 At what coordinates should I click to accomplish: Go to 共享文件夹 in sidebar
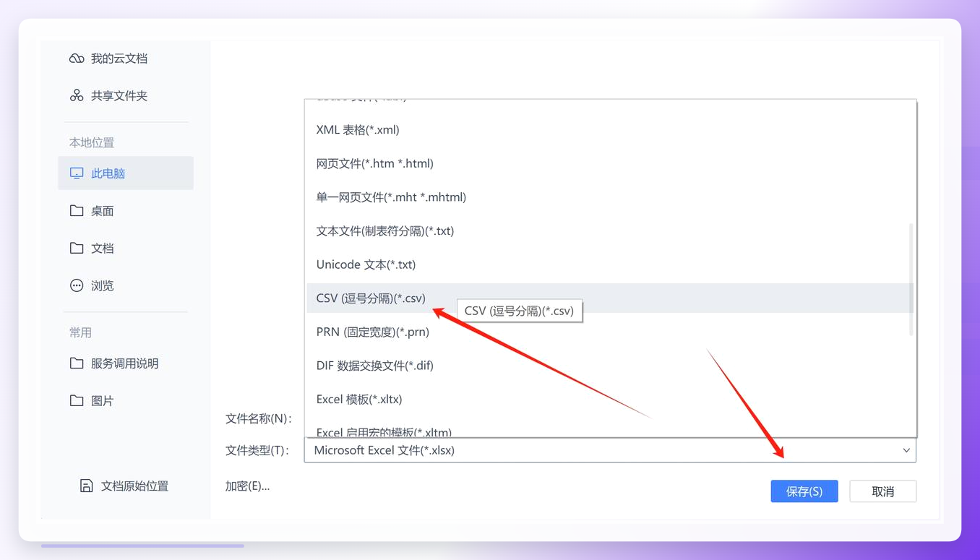pos(119,95)
